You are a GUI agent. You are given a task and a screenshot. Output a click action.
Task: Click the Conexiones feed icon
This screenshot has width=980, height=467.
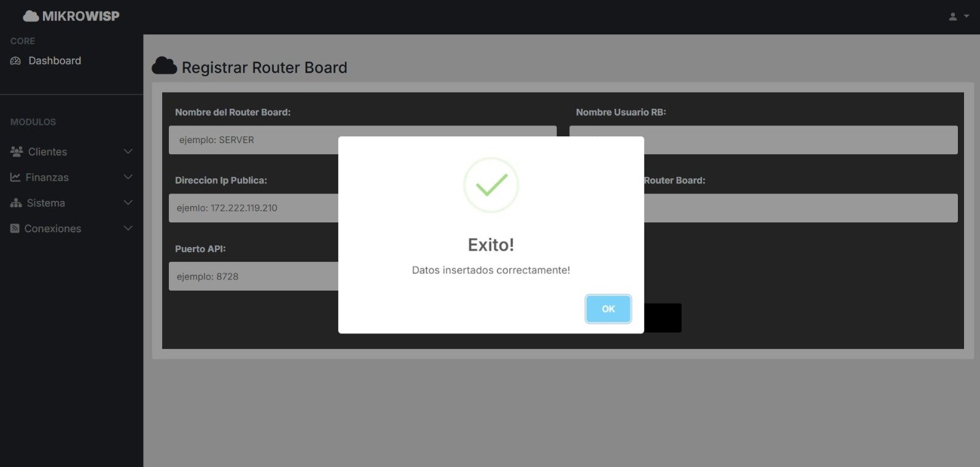pos(15,229)
